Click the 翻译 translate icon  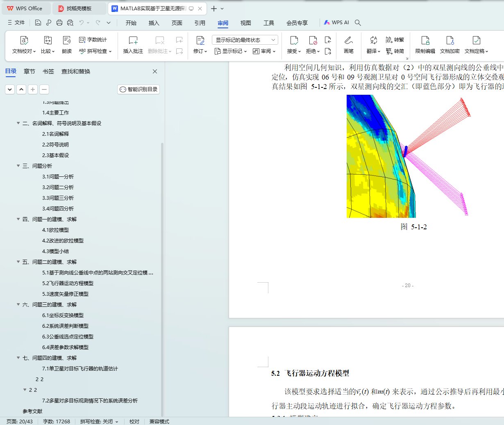coord(373,40)
